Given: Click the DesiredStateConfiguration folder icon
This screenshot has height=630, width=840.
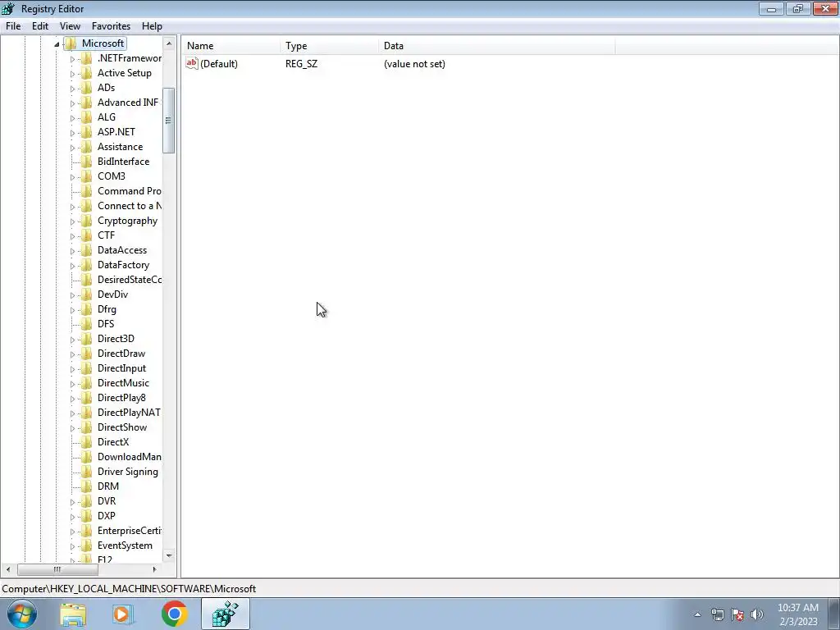Looking at the screenshot, I should pyautogui.click(x=86, y=280).
